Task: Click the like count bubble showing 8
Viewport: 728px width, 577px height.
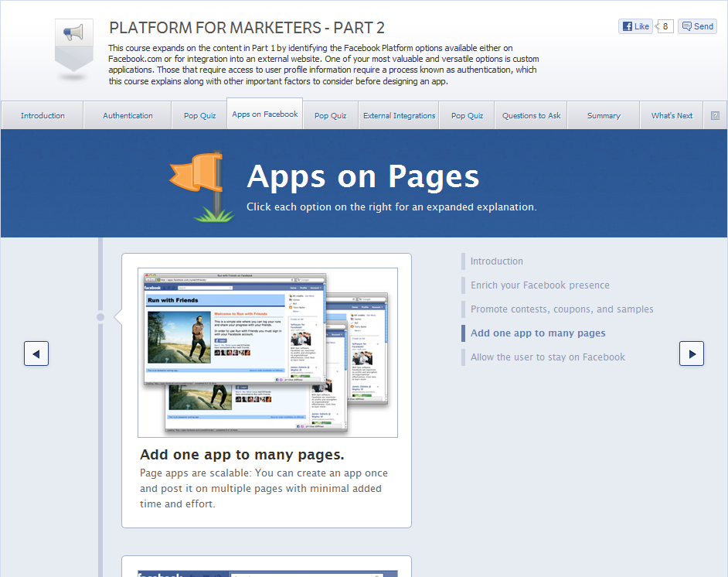Action: coord(665,26)
